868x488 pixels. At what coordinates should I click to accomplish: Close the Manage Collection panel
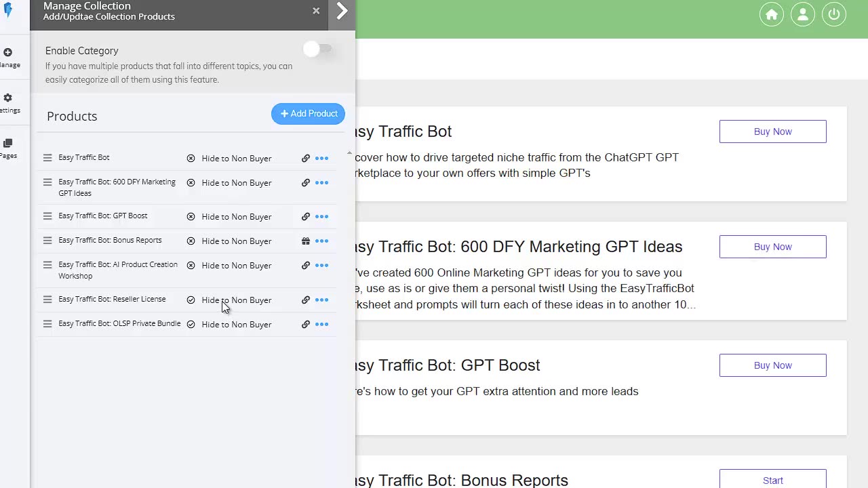tap(316, 11)
